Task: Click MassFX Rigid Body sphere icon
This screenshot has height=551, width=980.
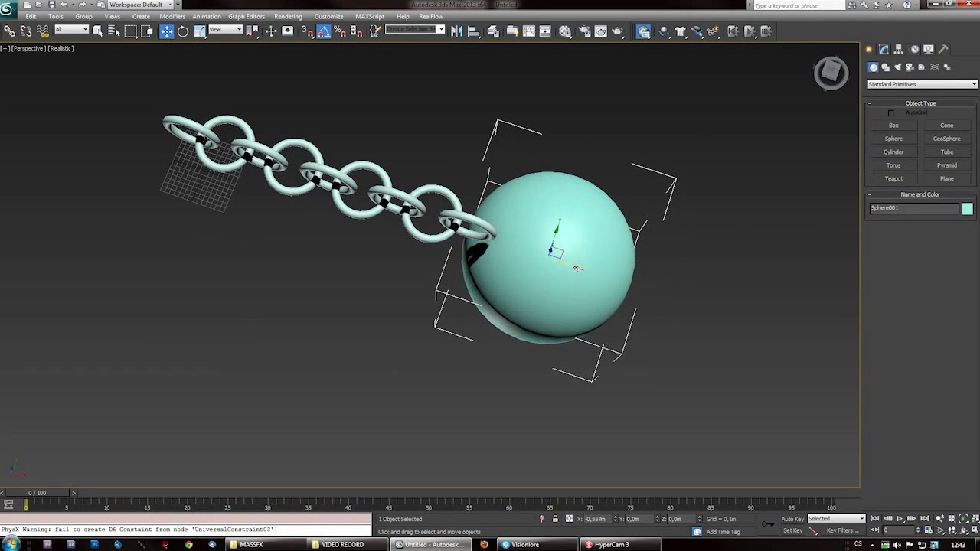Action: tap(664, 31)
